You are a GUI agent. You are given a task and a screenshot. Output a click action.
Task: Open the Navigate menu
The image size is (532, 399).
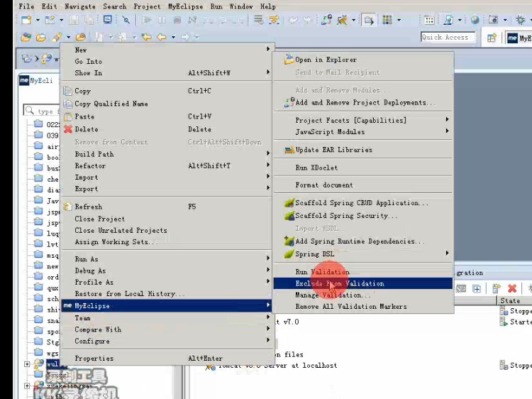[80, 6]
